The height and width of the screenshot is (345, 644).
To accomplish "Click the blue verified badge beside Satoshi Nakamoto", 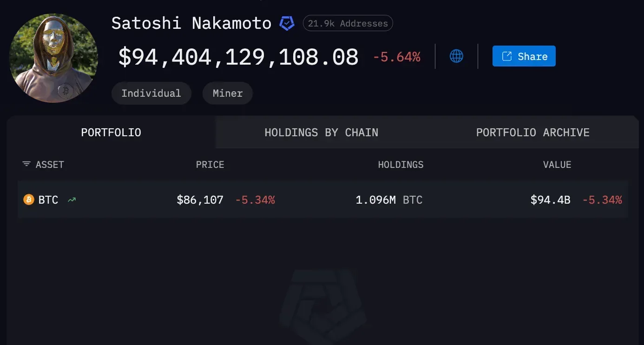I will coord(287,23).
